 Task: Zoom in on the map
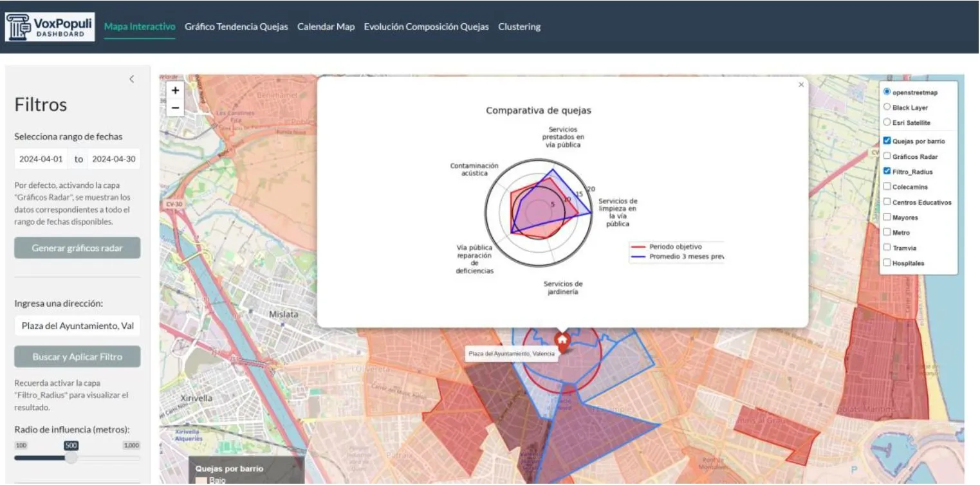click(175, 91)
